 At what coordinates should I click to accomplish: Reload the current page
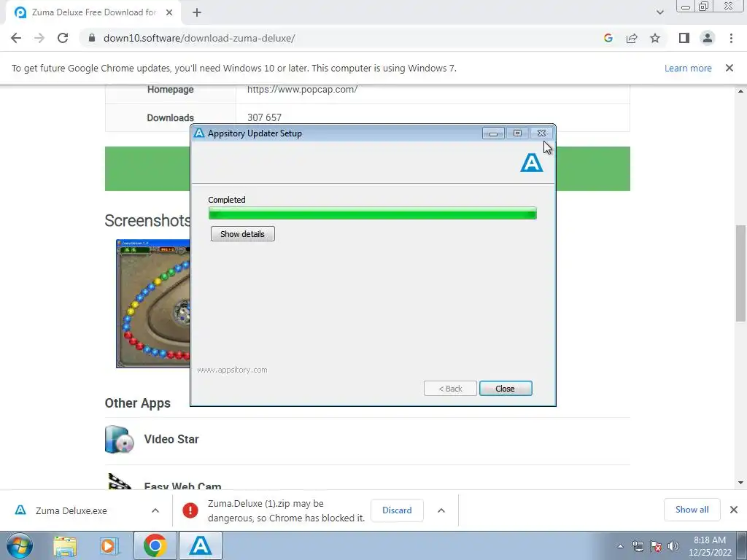point(63,38)
